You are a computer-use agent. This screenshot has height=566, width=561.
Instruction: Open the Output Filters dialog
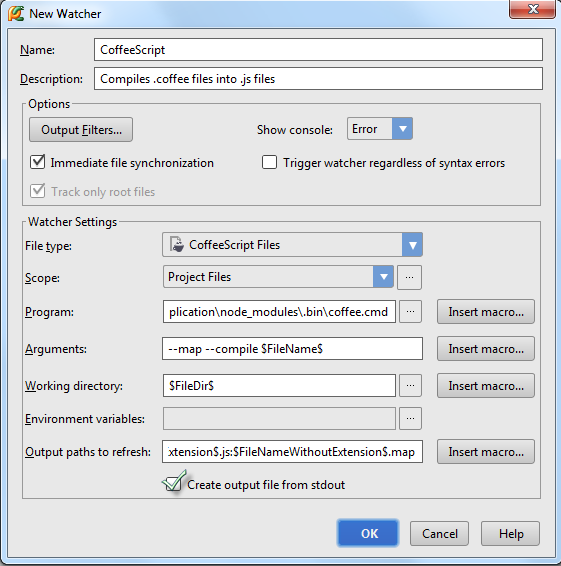[81, 130]
